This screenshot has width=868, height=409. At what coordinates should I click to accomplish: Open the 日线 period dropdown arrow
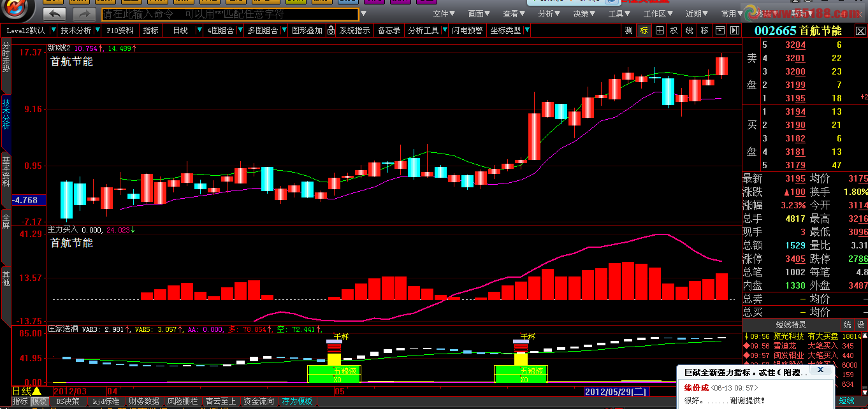[199, 30]
